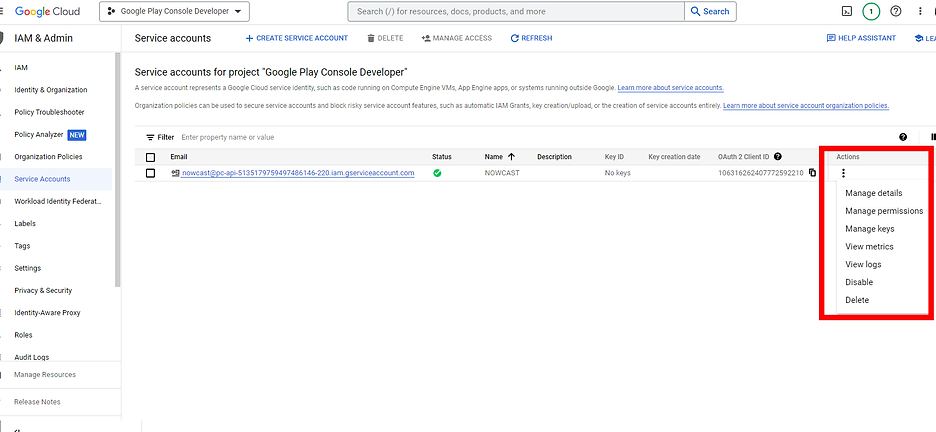Click the No keys cell
The width and height of the screenshot is (936, 432).
[617, 173]
